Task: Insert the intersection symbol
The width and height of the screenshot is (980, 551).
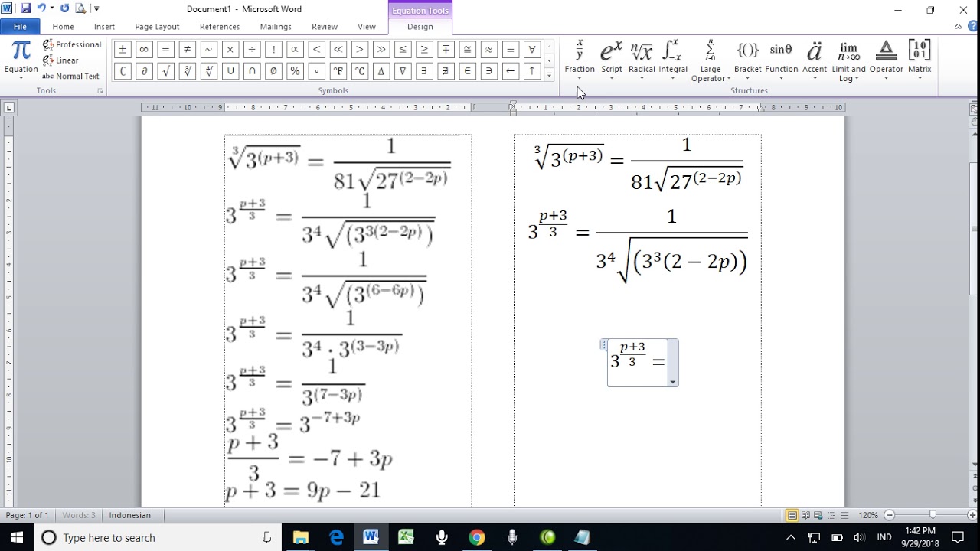Action: (252, 71)
